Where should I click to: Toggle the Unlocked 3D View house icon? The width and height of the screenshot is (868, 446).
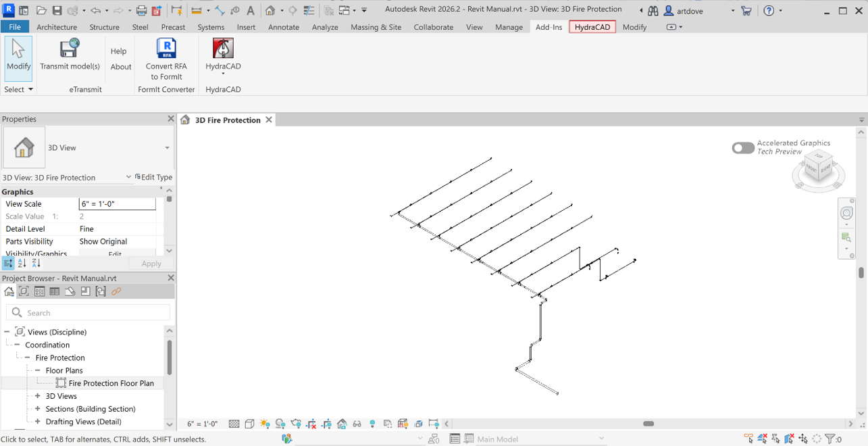[x=342, y=424]
